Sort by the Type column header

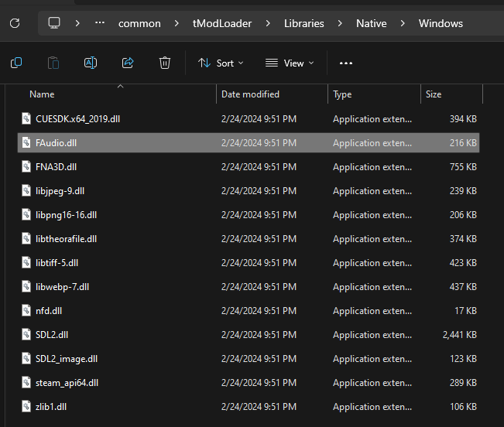[x=342, y=94]
